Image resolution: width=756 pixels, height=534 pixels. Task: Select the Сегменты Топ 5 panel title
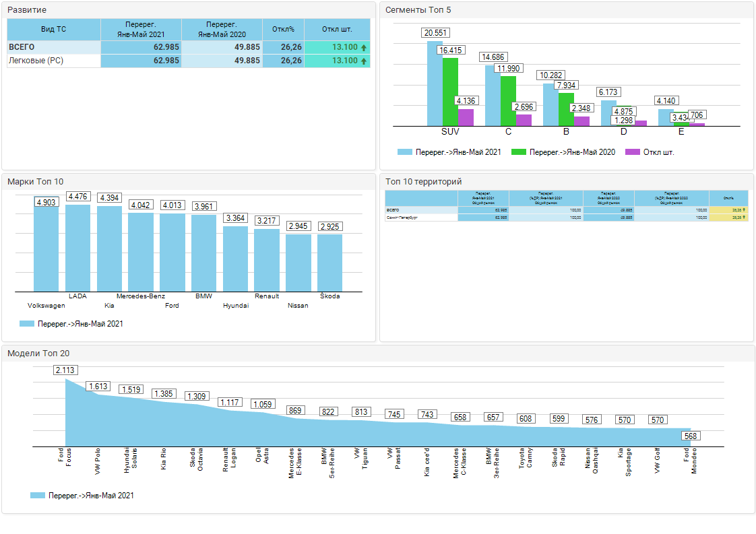tap(418, 10)
